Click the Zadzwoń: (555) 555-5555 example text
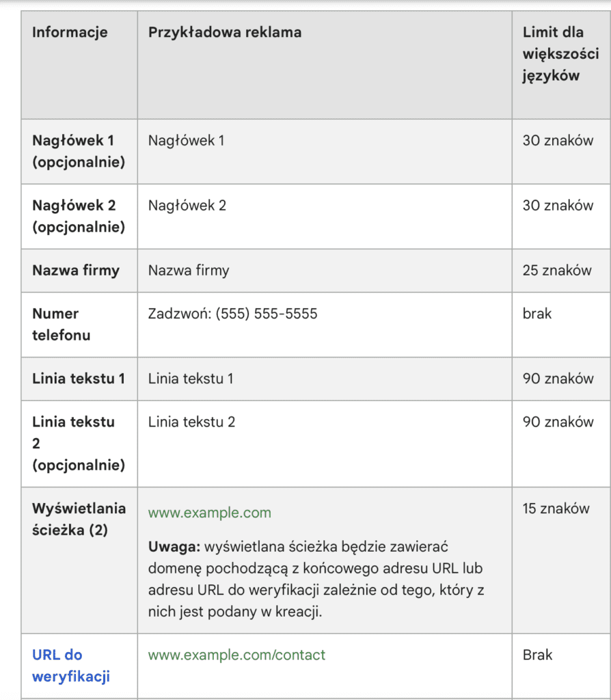The width and height of the screenshot is (611, 700). click(x=232, y=314)
